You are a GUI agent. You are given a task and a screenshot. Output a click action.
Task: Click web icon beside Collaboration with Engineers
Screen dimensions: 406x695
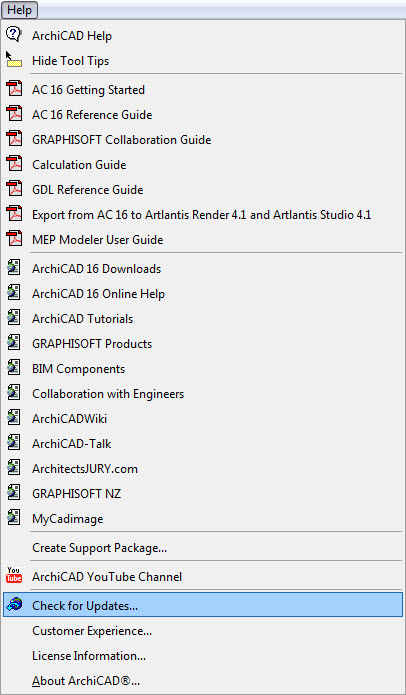tap(14, 393)
